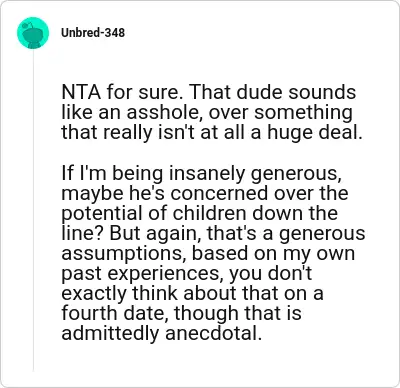This screenshot has height=388, width=400.
Task: Click the line "exactly think about that on a"
Action: [x=192, y=293]
